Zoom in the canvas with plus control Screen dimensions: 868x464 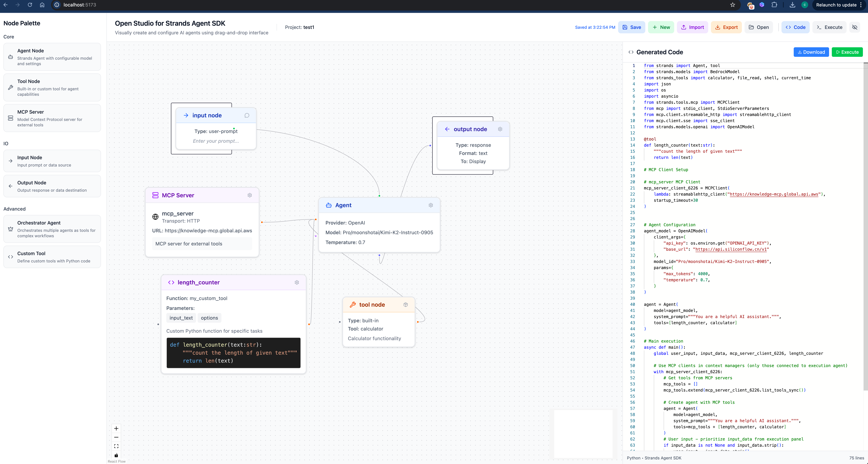pos(116,429)
